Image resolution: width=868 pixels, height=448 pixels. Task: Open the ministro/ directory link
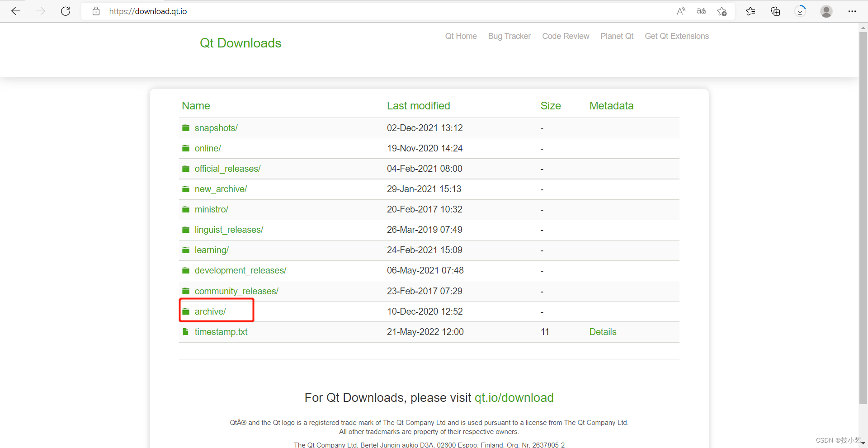tap(212, 209)
